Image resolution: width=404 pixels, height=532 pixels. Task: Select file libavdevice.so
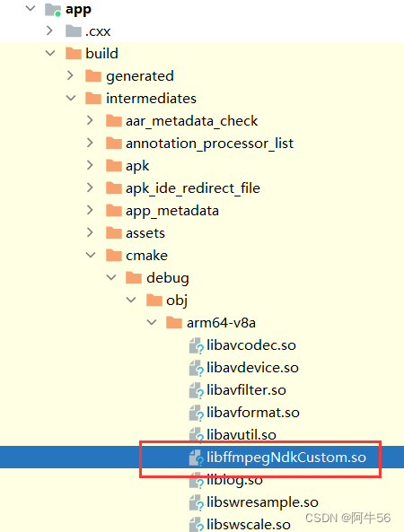[252, 368]
